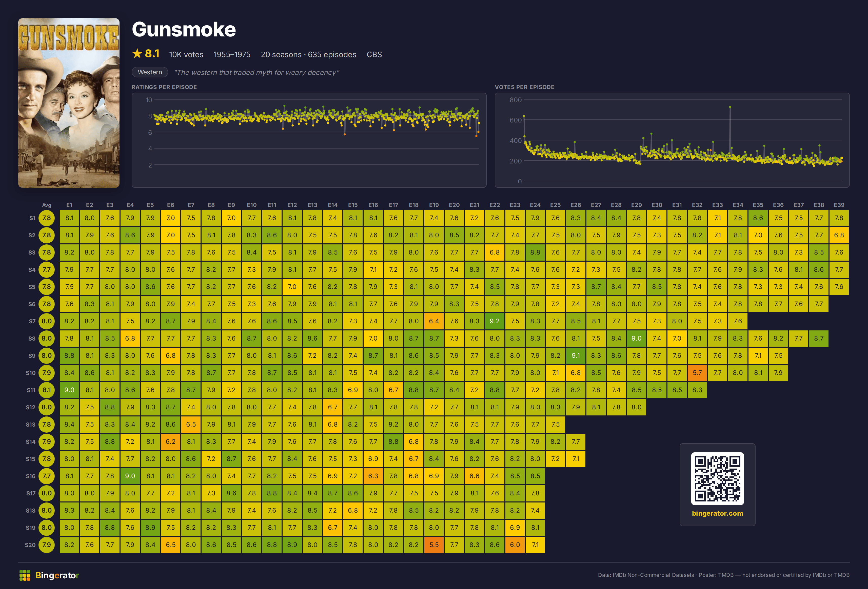Click the S16 average rating circle 7.7
The width and height of the screenshot is (868, 589).
47,476
